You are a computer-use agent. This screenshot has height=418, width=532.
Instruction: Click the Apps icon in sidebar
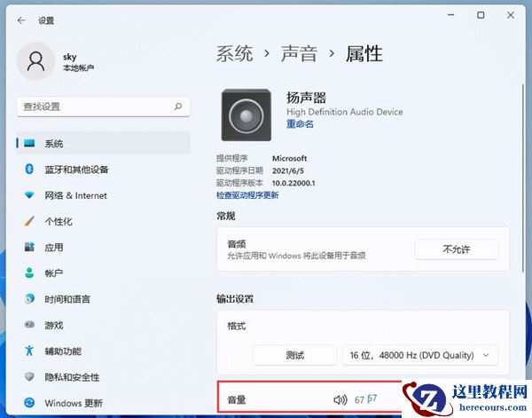29,247
